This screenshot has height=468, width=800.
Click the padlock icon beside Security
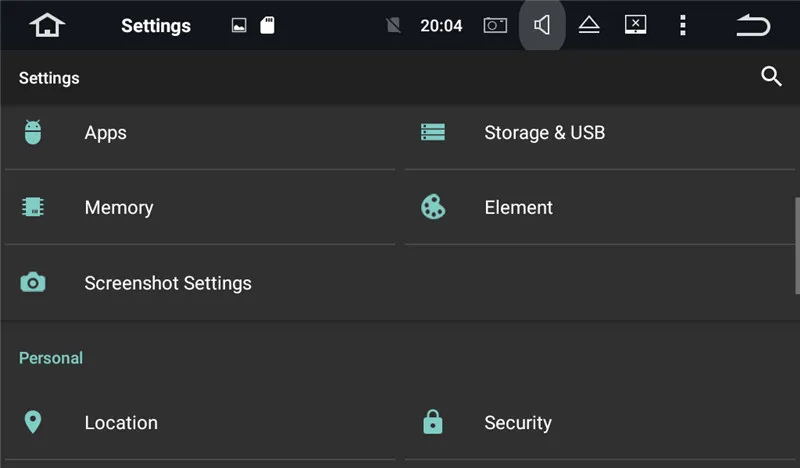(x=433, y=422)
